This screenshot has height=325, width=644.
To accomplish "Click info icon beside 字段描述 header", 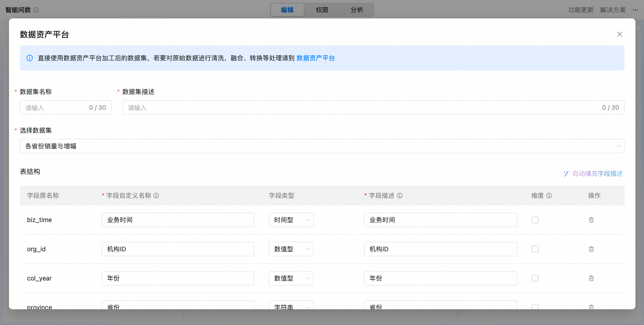I will (x=400, y=196).
